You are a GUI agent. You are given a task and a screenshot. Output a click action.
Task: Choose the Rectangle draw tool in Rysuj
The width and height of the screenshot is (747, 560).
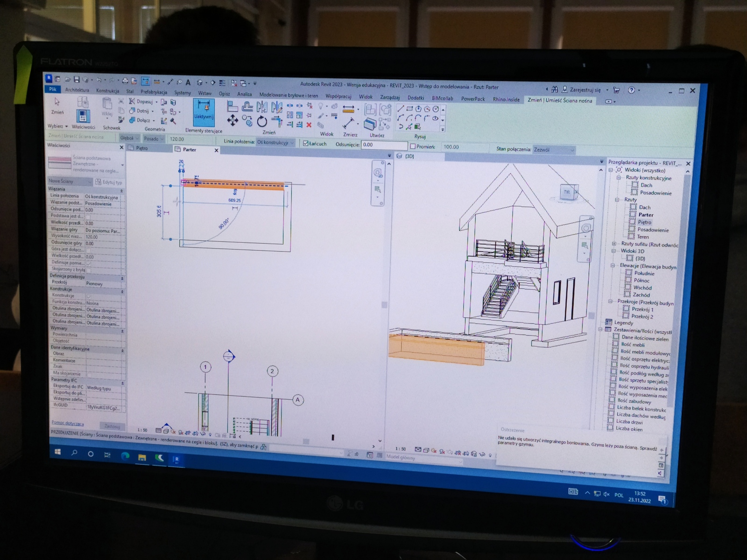[409, 109]
